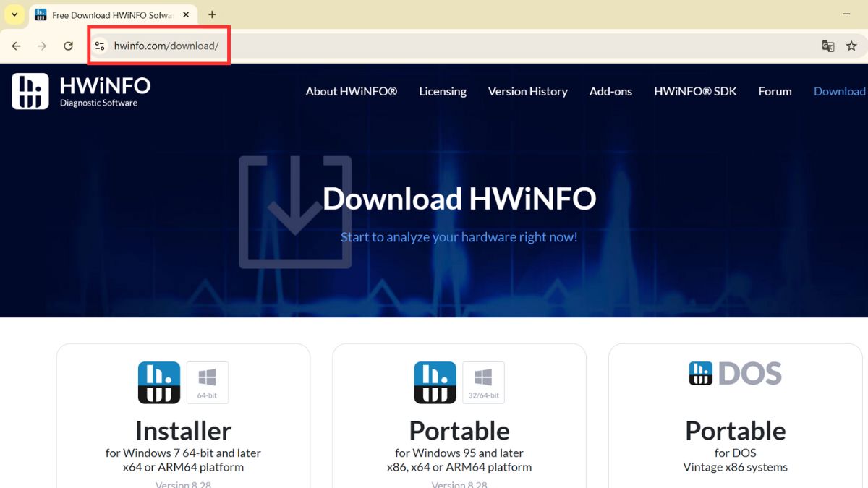Click the HWiNFO icon on the Installer card

tap(159, 382)
